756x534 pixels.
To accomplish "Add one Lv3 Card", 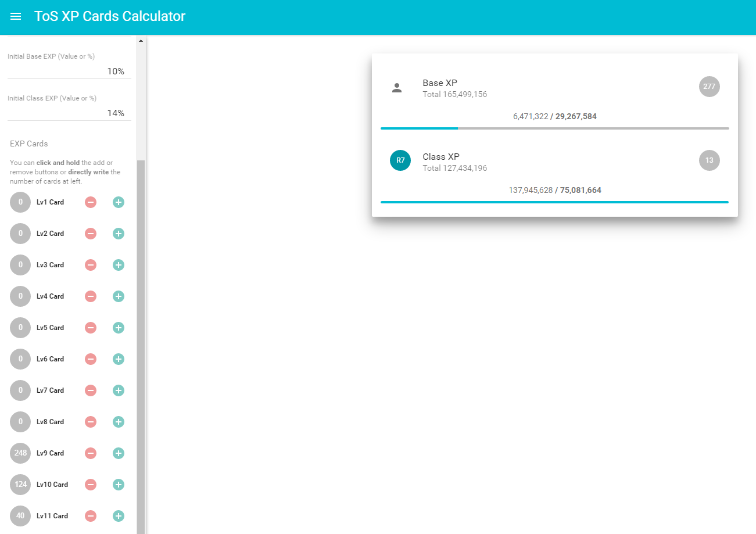I will click(x=119, y=265).
